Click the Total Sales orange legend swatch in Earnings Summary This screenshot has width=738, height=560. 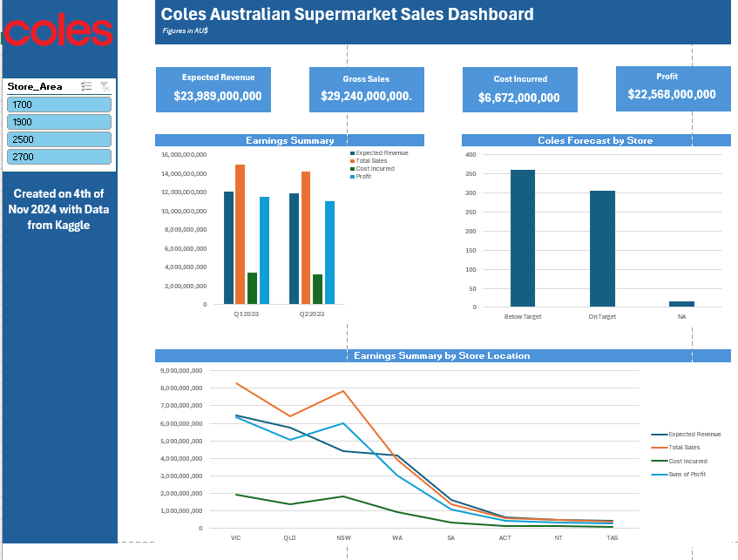pos(352,160)
